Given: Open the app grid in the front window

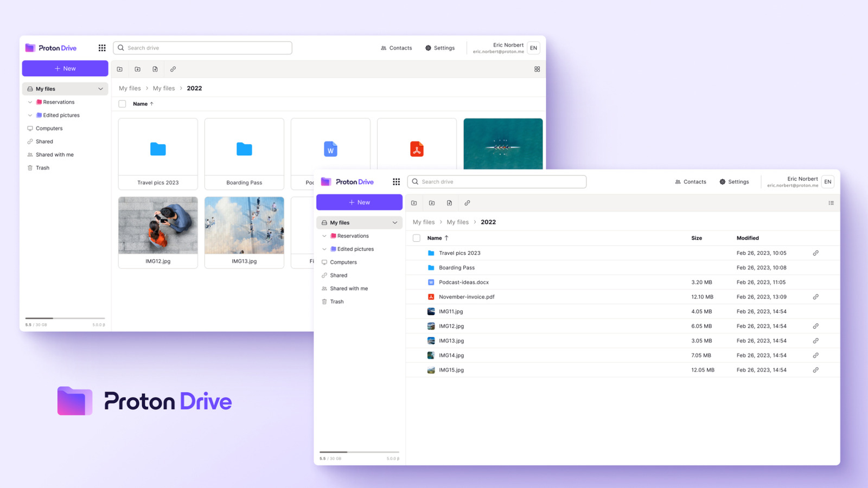Looking at the screenshot, I should (x=396, y=182).
